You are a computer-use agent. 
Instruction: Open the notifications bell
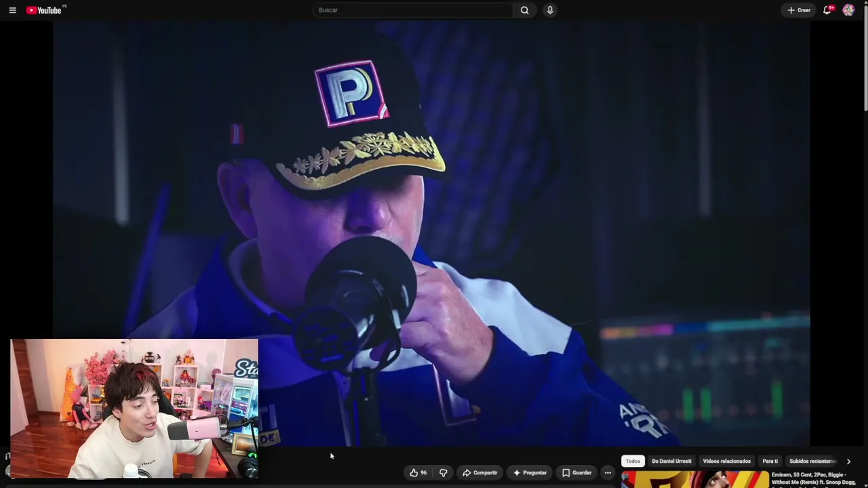pyautogui.click(x=827, y=10)
